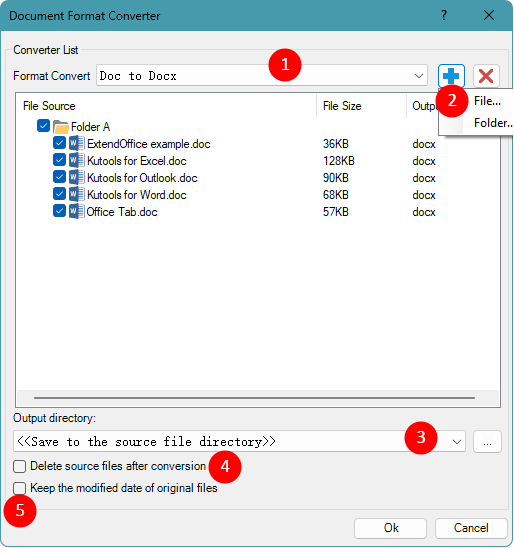Image resolution: width=514 pixels, height=548 pixels.
Task: Uncheck Kutools for Outlook.doc checkbox
Action: point(59,177)
